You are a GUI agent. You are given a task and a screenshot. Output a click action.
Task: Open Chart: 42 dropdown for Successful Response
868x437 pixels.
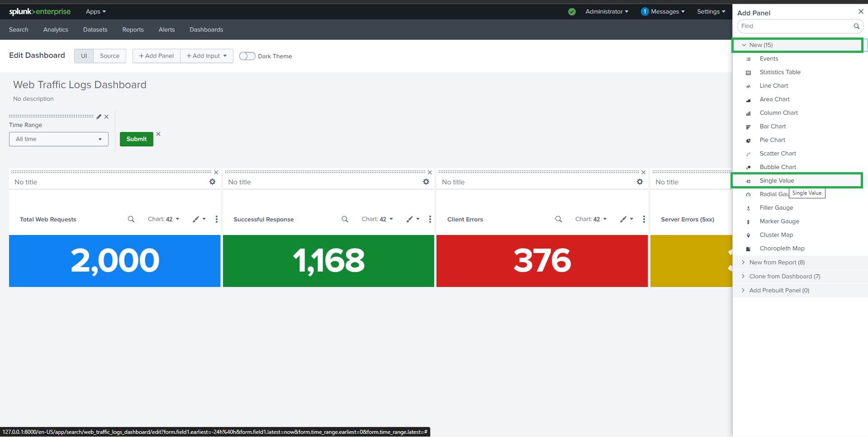(x=377, y=219)
